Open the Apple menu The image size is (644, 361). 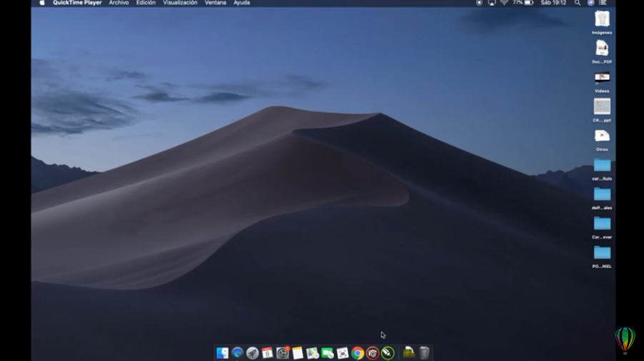(x=41, y=3)
